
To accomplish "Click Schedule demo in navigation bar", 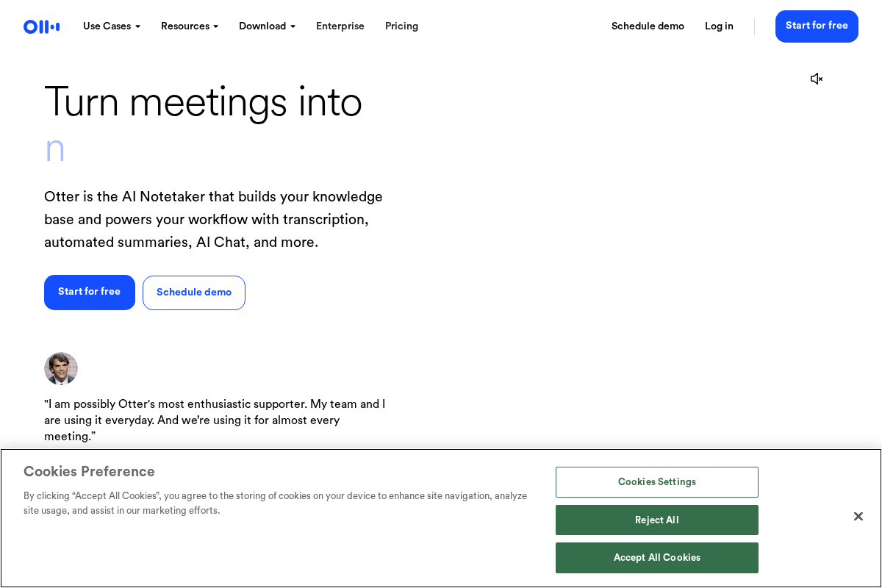I will [648, 26].
